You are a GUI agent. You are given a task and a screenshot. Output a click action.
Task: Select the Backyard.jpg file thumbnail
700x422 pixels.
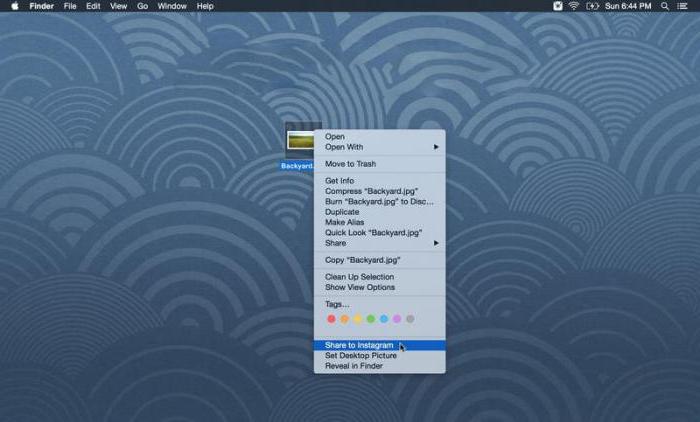pyautogui.click(x=300, y=140)
